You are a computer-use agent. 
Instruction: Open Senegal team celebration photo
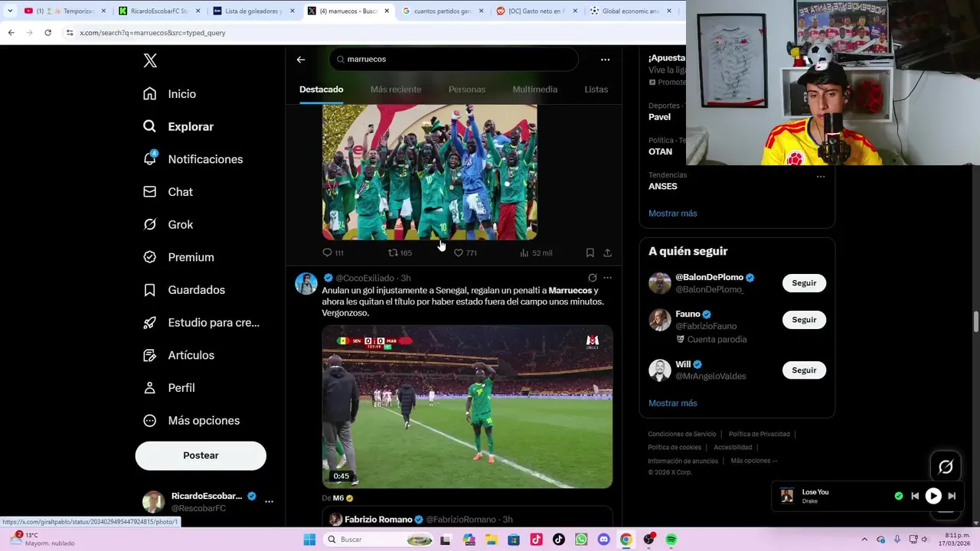pyautogui.click(x=430, y=172)
